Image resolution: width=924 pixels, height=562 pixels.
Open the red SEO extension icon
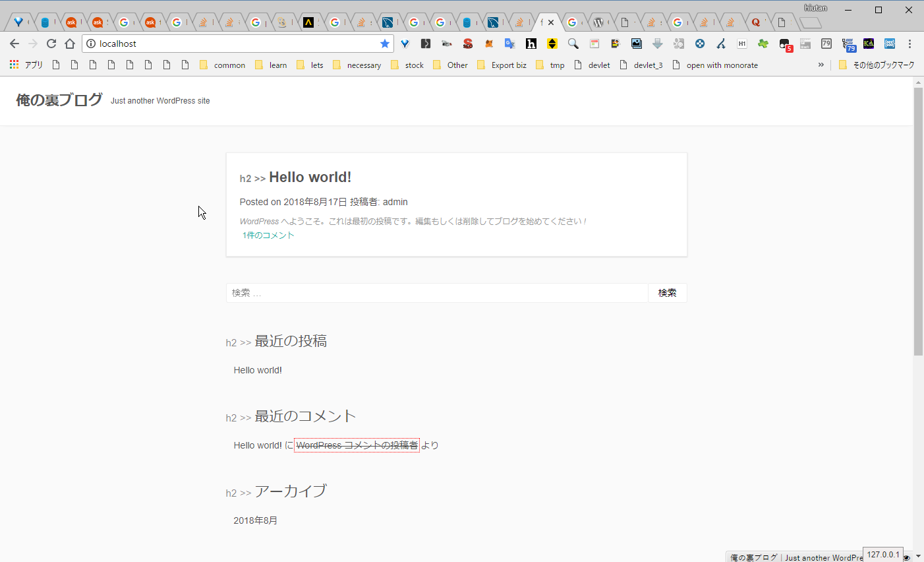468,44
